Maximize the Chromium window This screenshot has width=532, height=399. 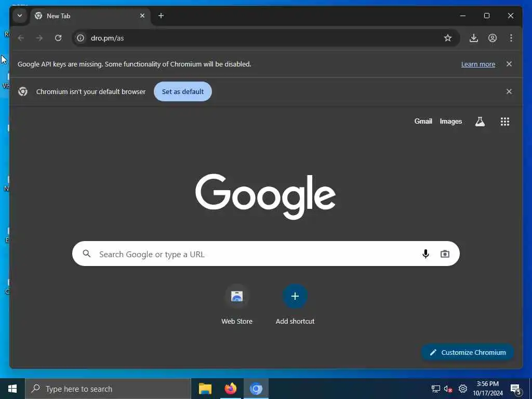click(486, 16)
